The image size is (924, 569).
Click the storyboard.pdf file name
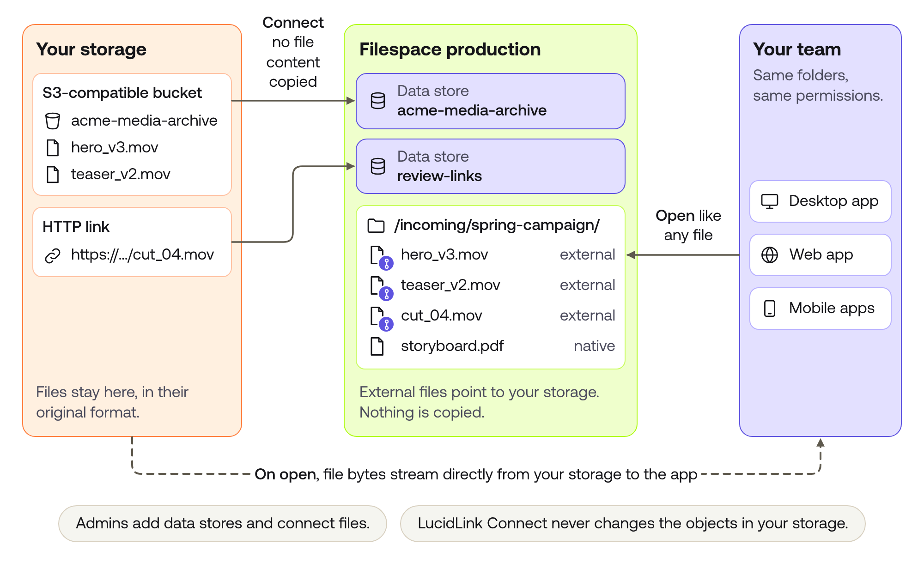(x=452, y=346)
